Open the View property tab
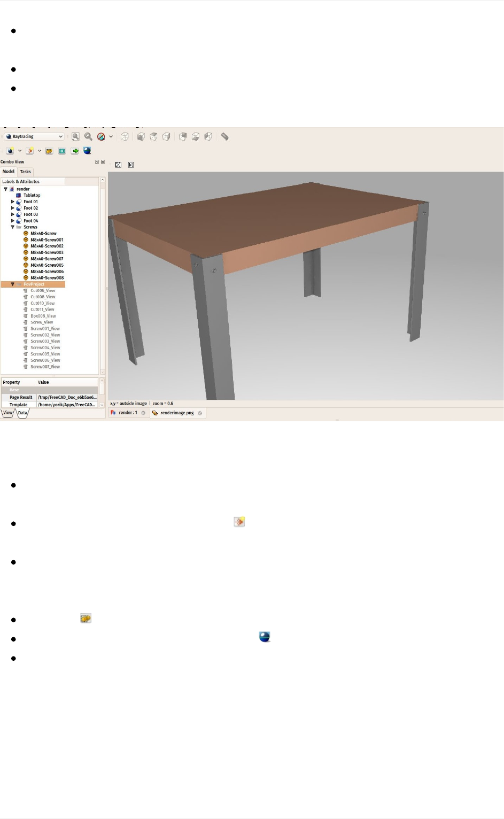 tap(8, 413)
